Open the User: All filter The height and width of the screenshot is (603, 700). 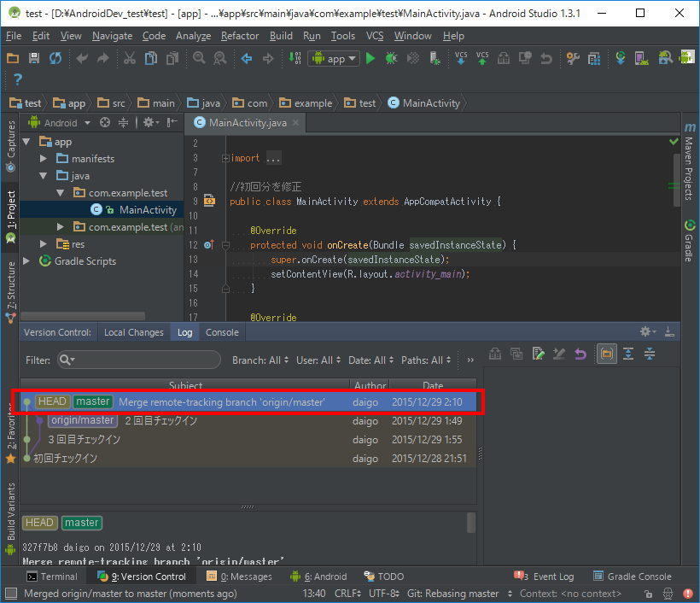click(x=318, y=360)
